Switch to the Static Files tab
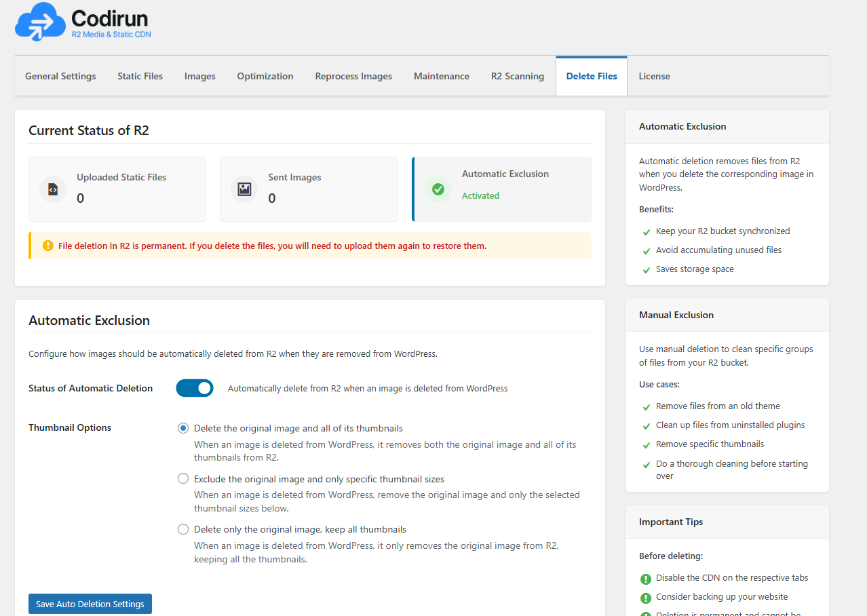 [x=140, y=76]
